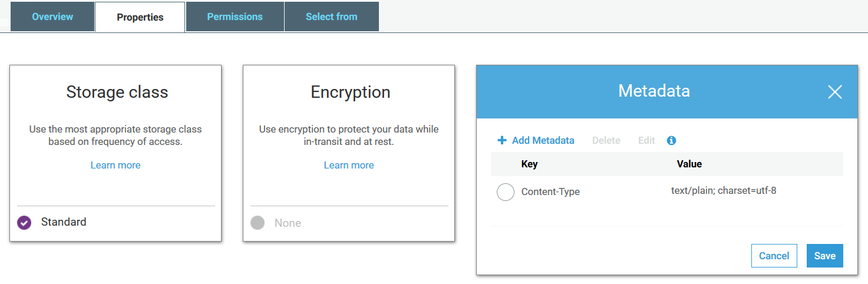Open the Permissions tab

click(235, 16)
